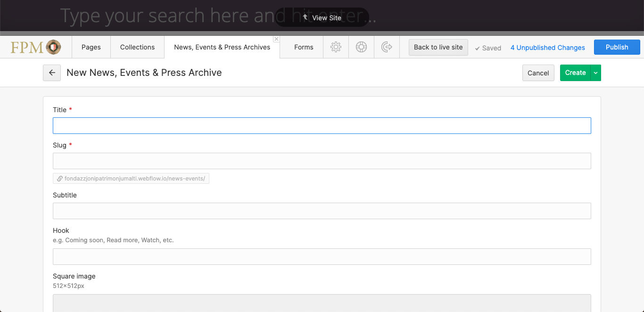
Task: Click the View Site button
Action: 322,17
